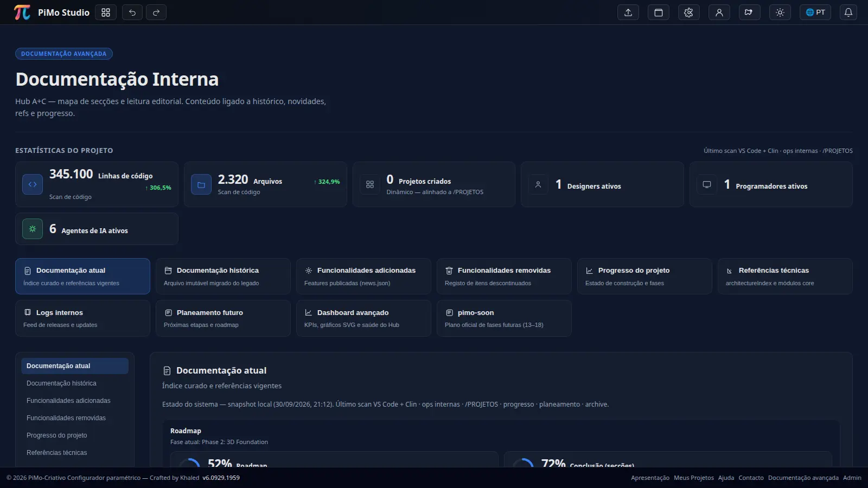
Task: Click the Contacto footer link
Action: click(751, 478)
